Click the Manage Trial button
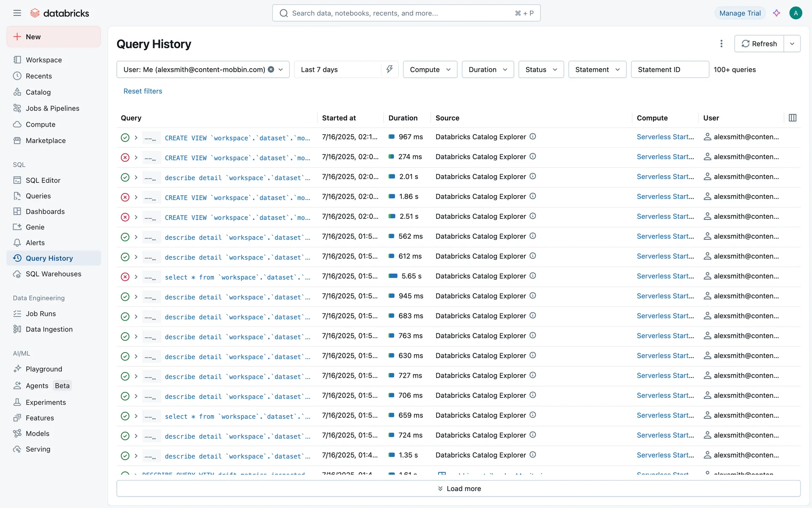The image size is (812, 508). pos(740,13)
